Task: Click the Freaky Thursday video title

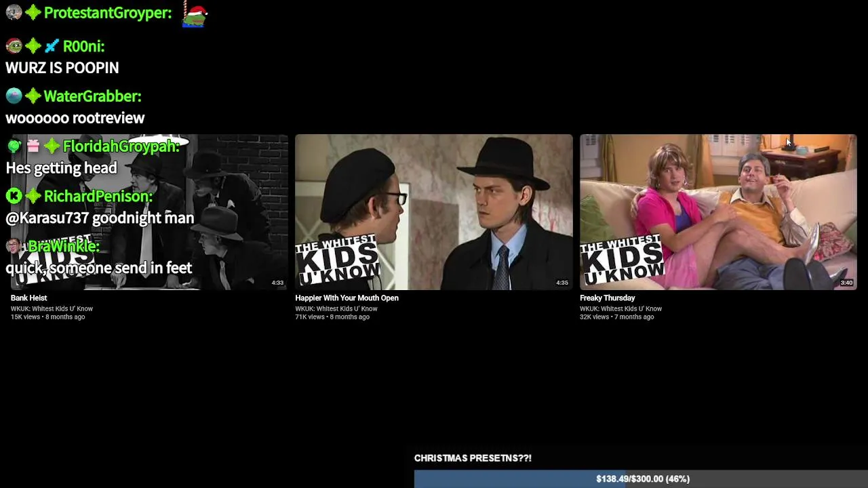Action: (607, 298)
